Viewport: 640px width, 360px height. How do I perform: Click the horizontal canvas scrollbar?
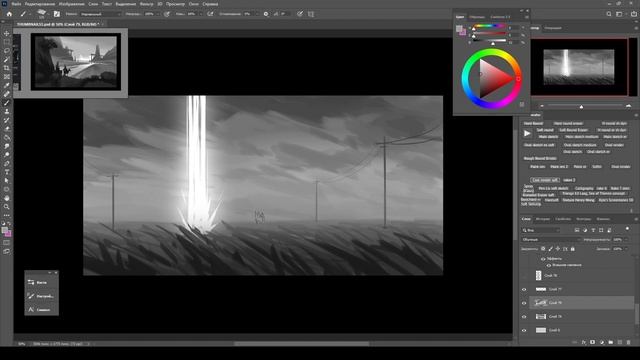tap(302, 344)
